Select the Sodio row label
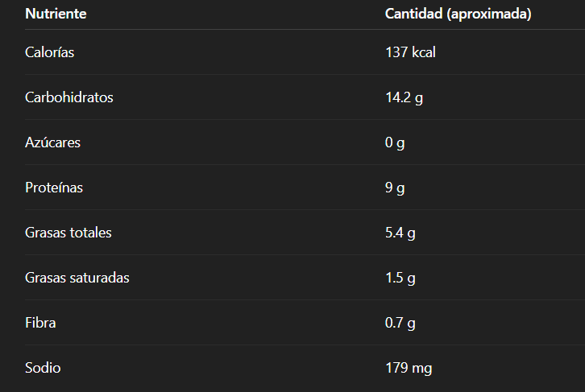 [43, 368]
